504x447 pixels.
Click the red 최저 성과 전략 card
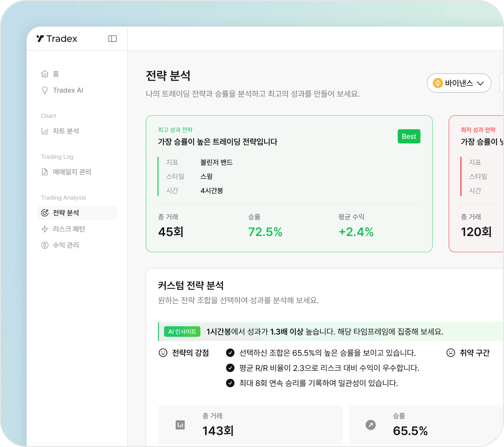pyautogui.click(x=476, y=184)
